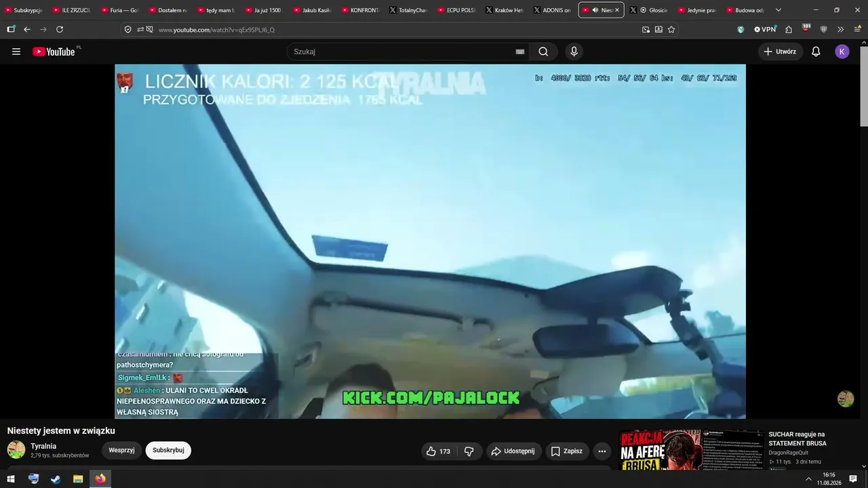868x488 pixels.
Task: Open the on-screen keyboard in search box
Action: click(x=520, y=52)
